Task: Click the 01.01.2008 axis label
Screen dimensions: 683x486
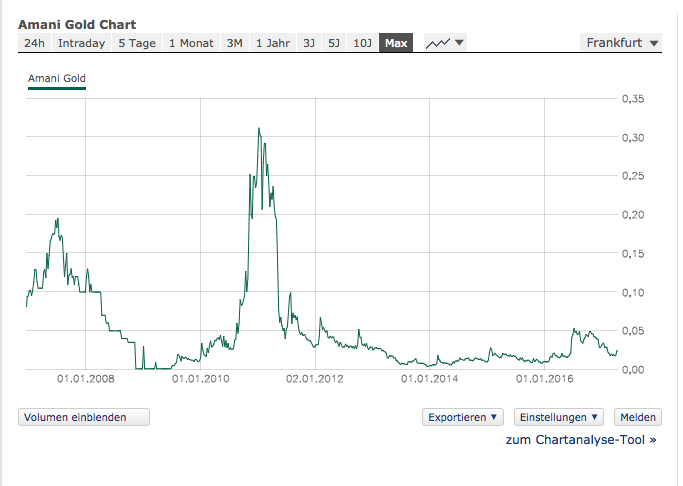Action: [x=86, y=379]
